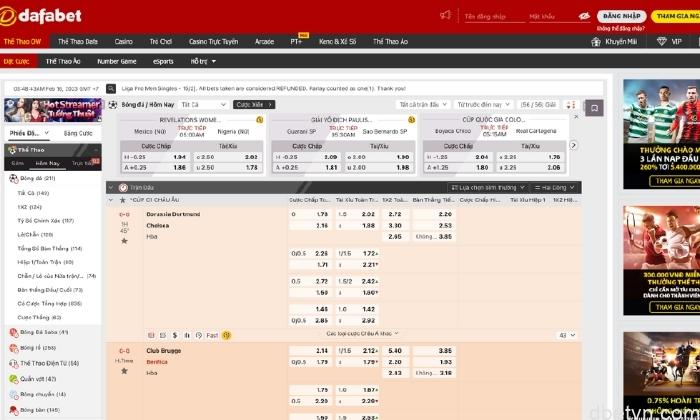Viewport: 700px width, 420px height.
Task: Click the search magnifier icon beside the ticker
Action: point(111,89)
